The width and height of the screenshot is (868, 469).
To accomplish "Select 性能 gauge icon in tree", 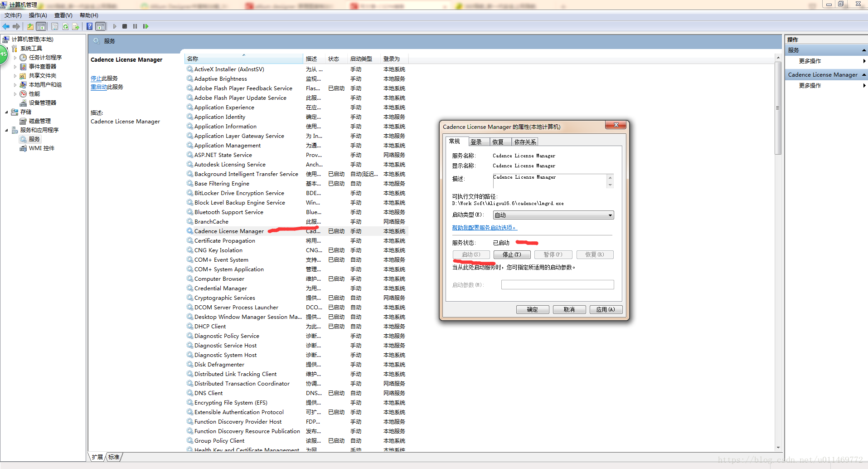I will coord(23,94).
